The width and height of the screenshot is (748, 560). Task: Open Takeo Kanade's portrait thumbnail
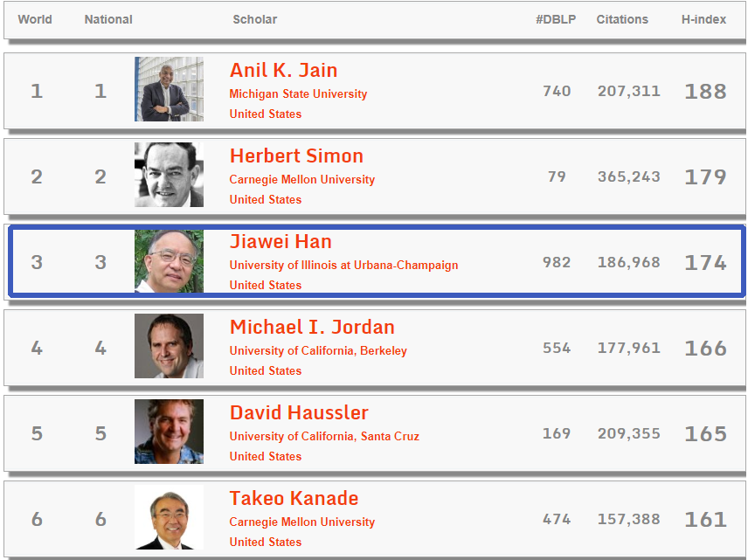(169, 517)
